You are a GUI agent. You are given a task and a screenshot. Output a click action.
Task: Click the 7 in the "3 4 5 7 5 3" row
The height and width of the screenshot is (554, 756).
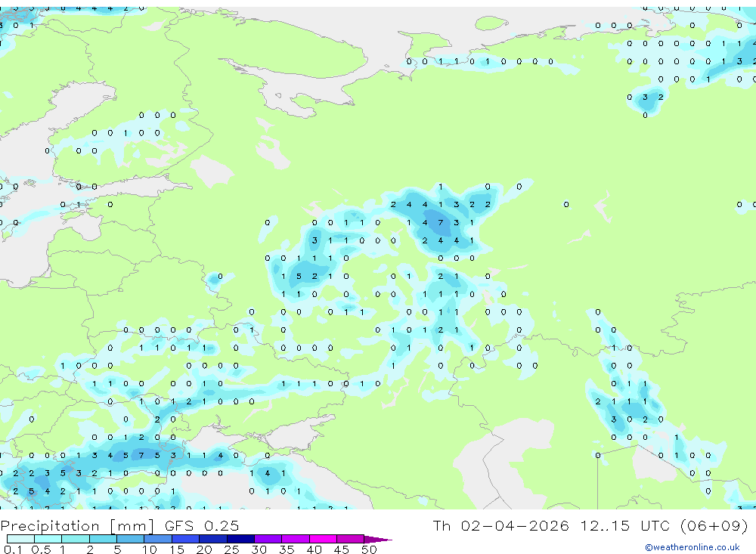pyautogui.click(x=141, y=455)
